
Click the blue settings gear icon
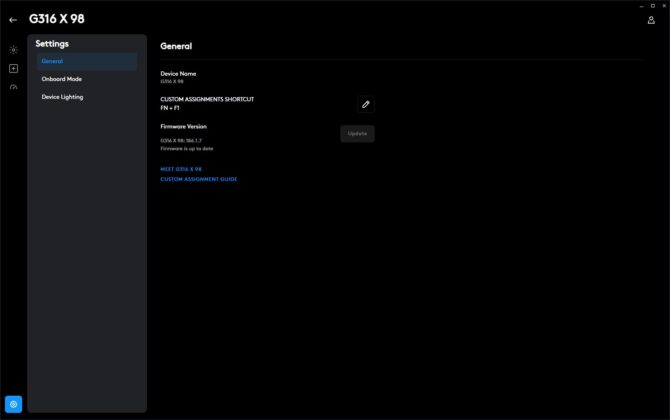[14, 404]
